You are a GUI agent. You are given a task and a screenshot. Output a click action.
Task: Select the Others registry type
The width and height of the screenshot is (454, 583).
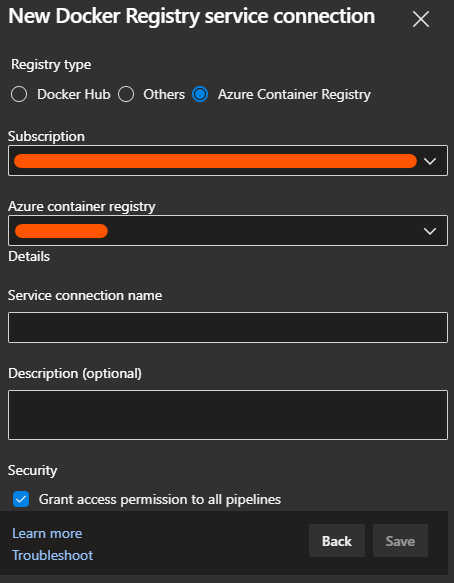126,94
